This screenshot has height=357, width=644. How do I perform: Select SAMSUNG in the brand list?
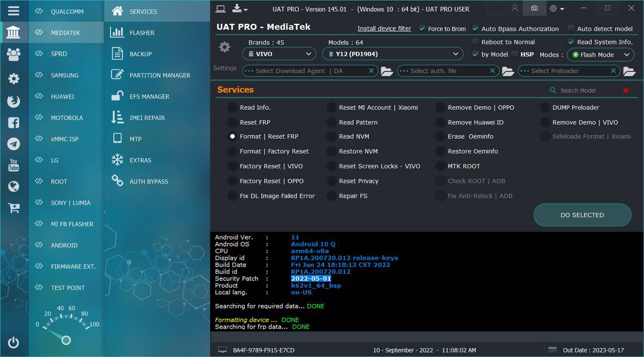(x=65, y=75)
